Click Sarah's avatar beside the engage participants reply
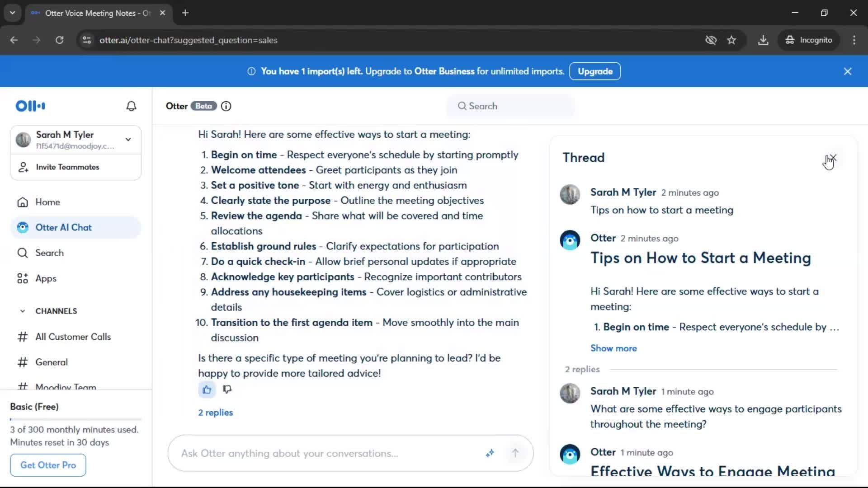The height and width of the screenshot is (488, 868). [x=570, y=393]
